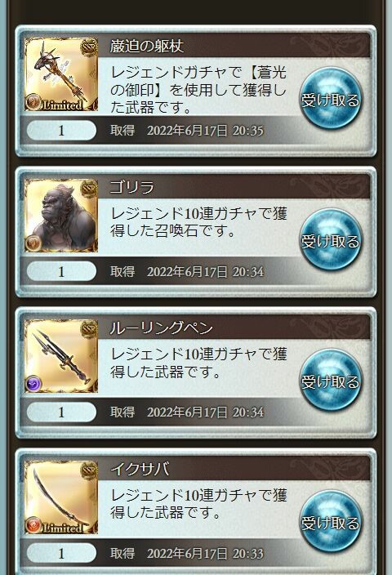Open the ゴリラ summon stone thumbnail
392x575 pixels.
pos(61,216)
